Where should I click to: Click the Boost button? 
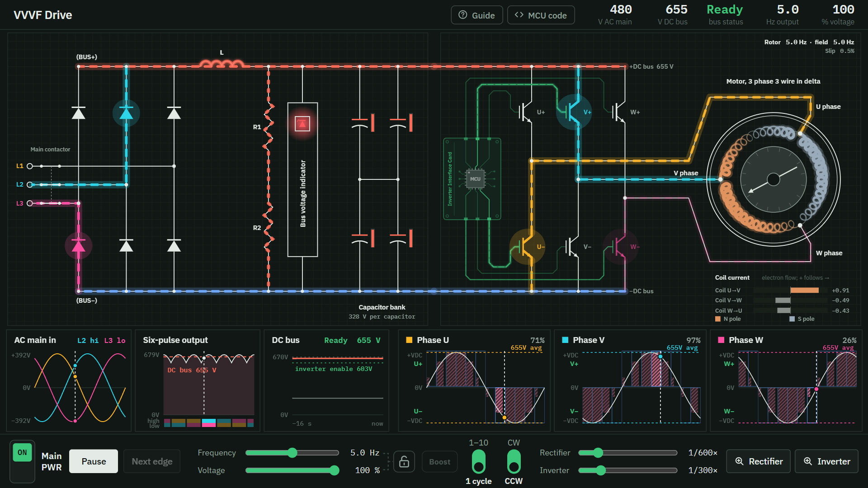[439, 462]
